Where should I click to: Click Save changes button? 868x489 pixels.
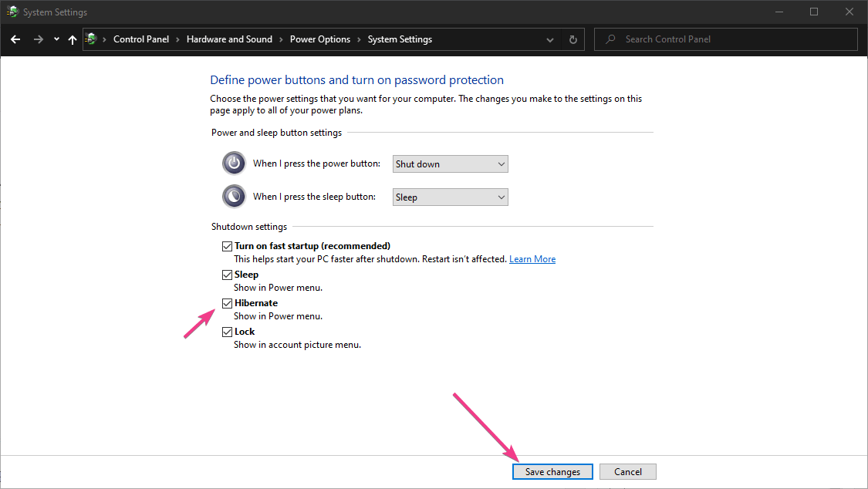[552, 472]
